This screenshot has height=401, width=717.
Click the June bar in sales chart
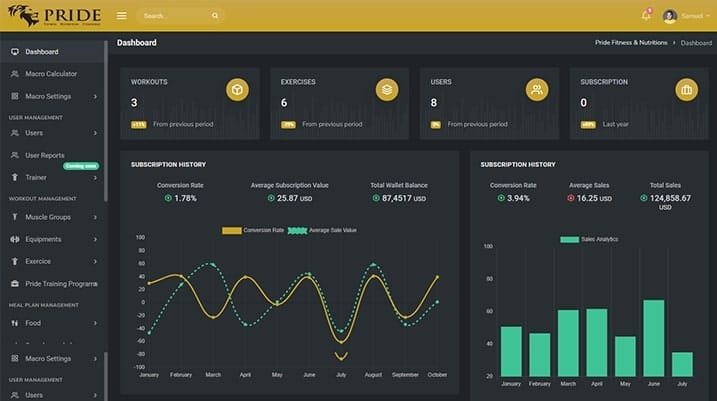tap(653, 338)
